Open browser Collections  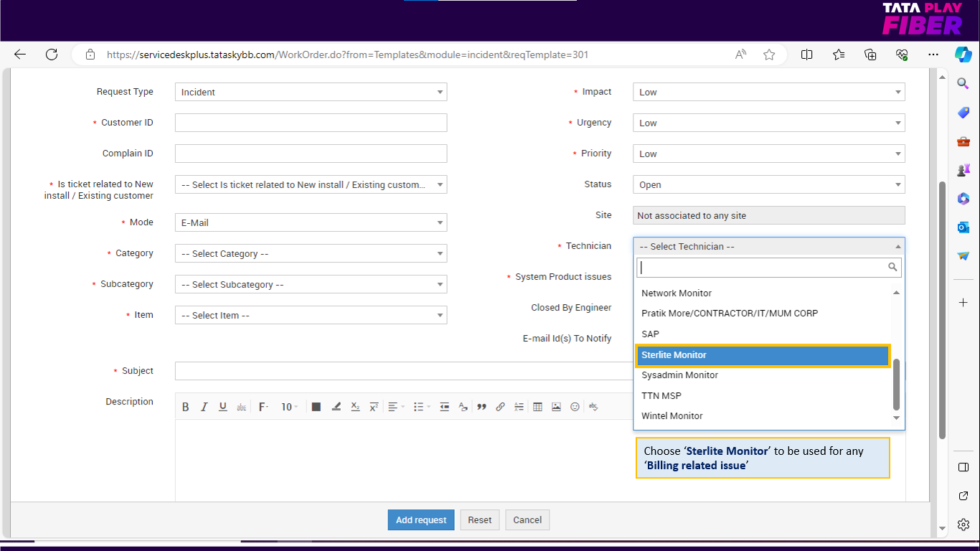pyautogui.click(x=870, y=55)
